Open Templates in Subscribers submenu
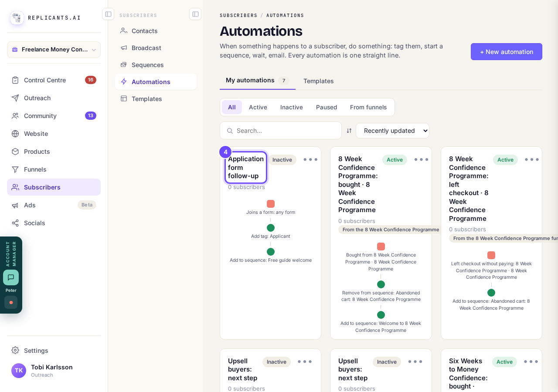 [x=156, y=99]
